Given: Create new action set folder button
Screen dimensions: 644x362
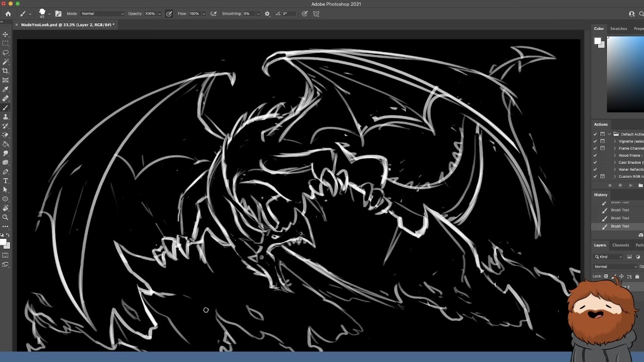Looking at the screenshot, I should point(640,185).
